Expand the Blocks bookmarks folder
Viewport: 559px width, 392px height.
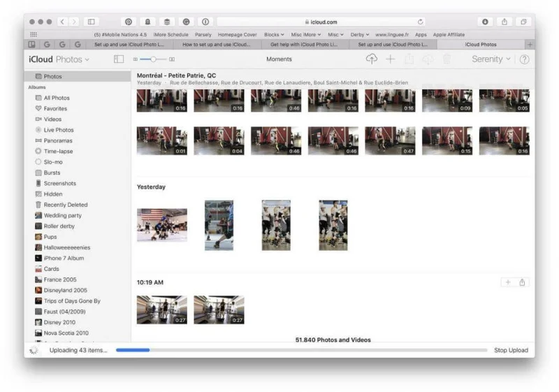click(x=274, y=34)
